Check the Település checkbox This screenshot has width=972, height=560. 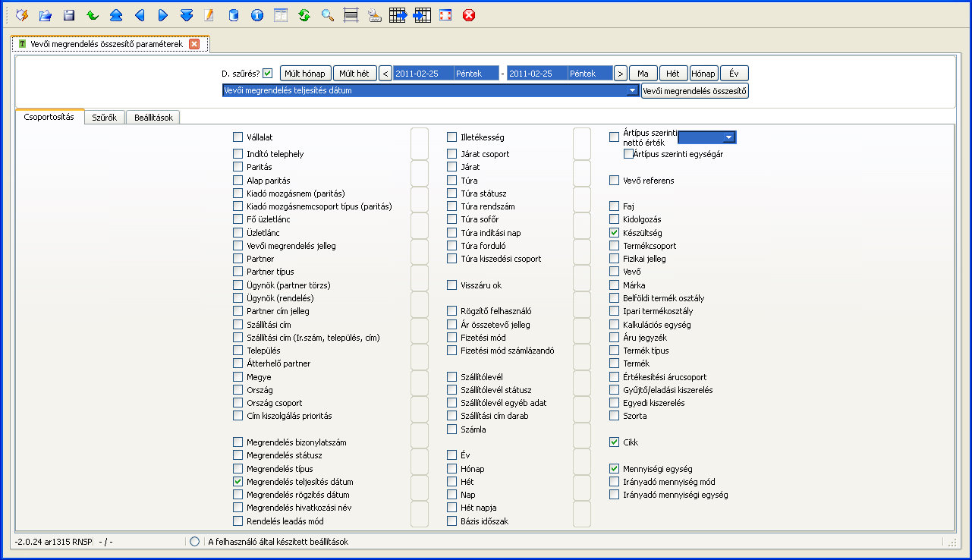point(238,351)
